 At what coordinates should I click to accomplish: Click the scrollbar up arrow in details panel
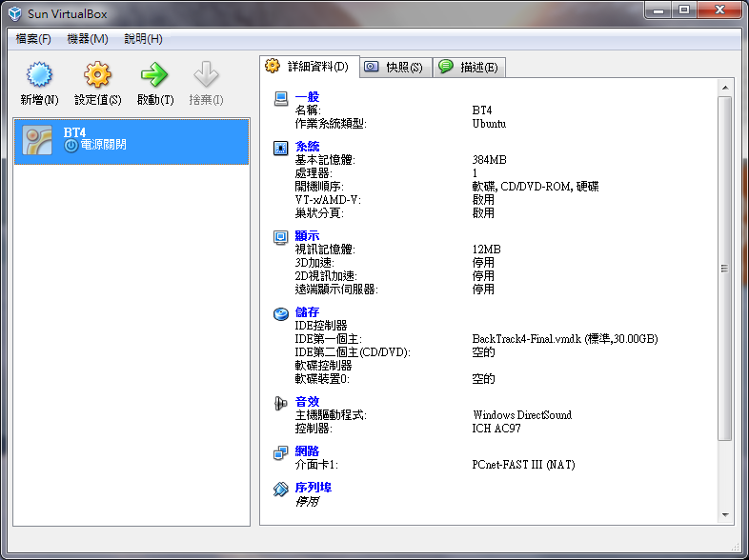pos(725,88)
